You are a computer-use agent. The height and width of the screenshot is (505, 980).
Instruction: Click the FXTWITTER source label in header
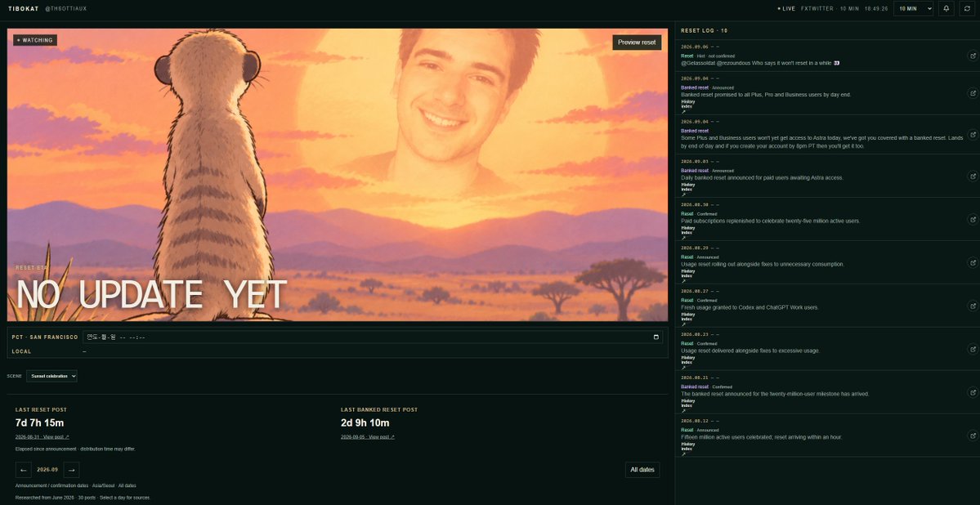pos(817,9)
